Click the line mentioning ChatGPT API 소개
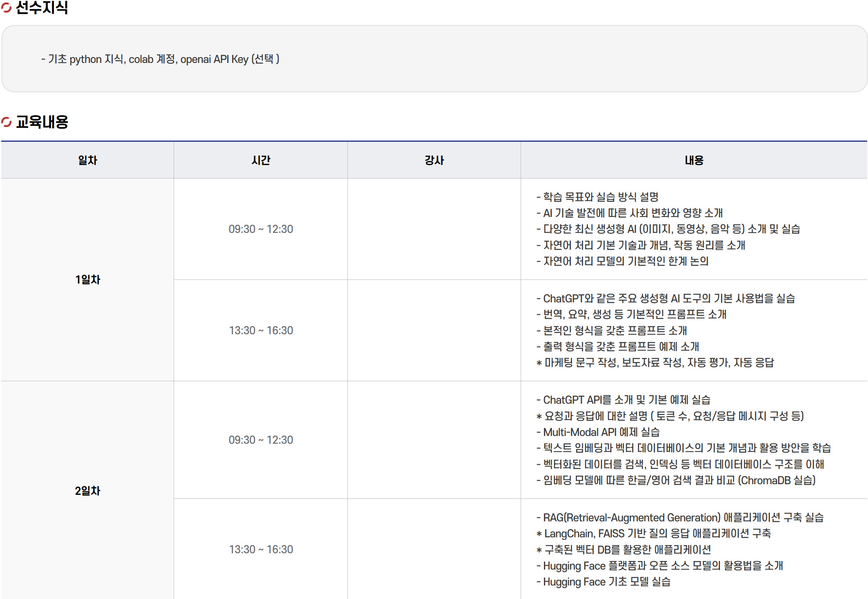The width and height of the screenshot is (868, 599). tap(624, 400)
